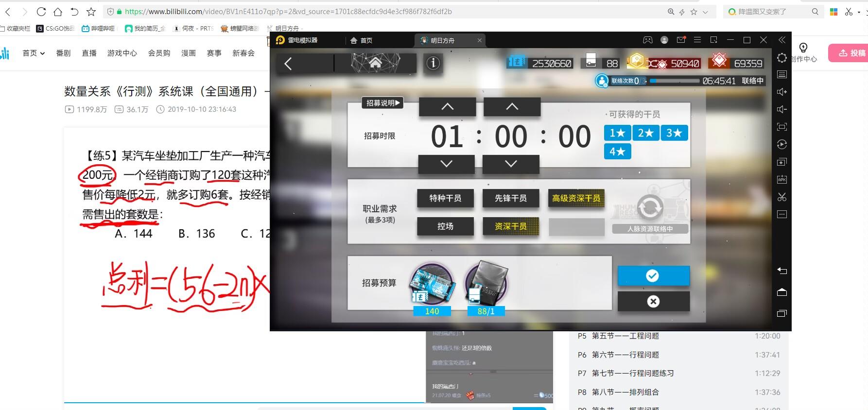Select the 控场 tag
868x410 pixels.
[x=445, y=226]
